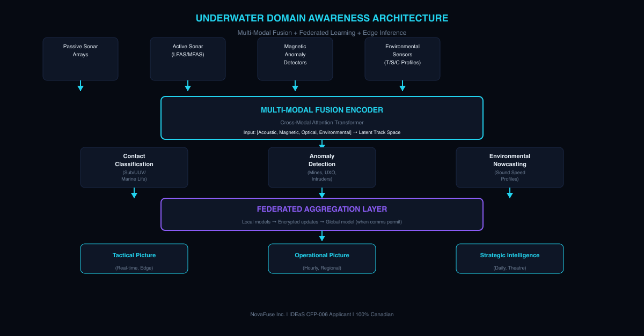The width and height of the screenshot is (644, 336).
Task: Click the '(Daily, Theatre)' caption
Action: point(510,268)
